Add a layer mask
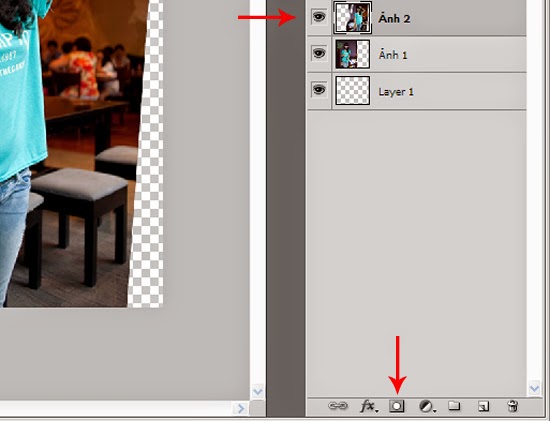The height and width of the screenshot is (421, 550). (x=397, y=406)
